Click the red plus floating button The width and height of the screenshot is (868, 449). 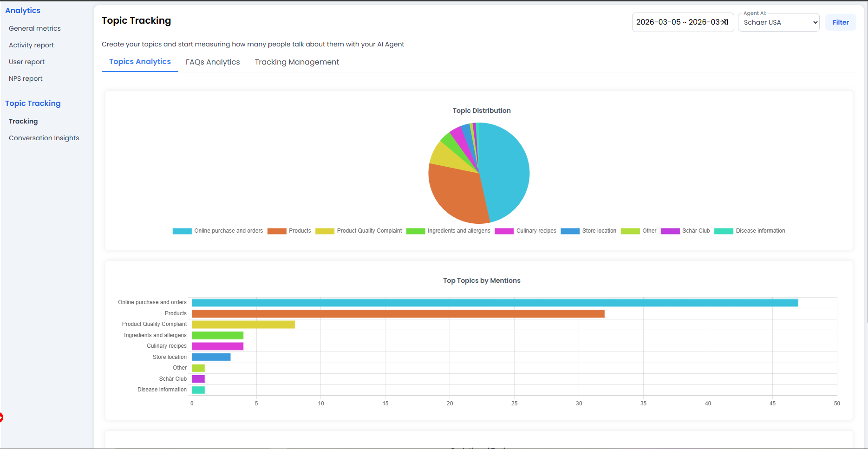point(2,417)
